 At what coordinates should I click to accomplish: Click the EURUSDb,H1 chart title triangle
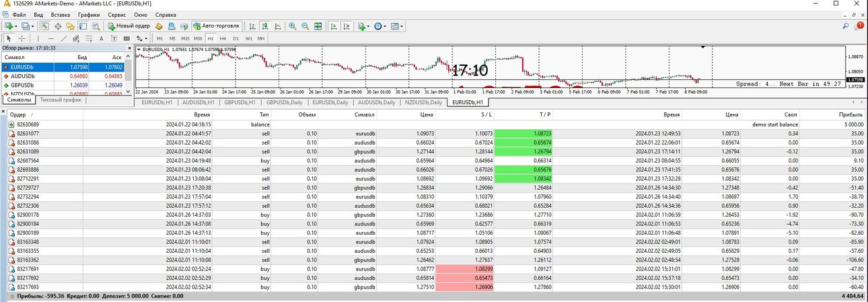[x=139, y=49]
